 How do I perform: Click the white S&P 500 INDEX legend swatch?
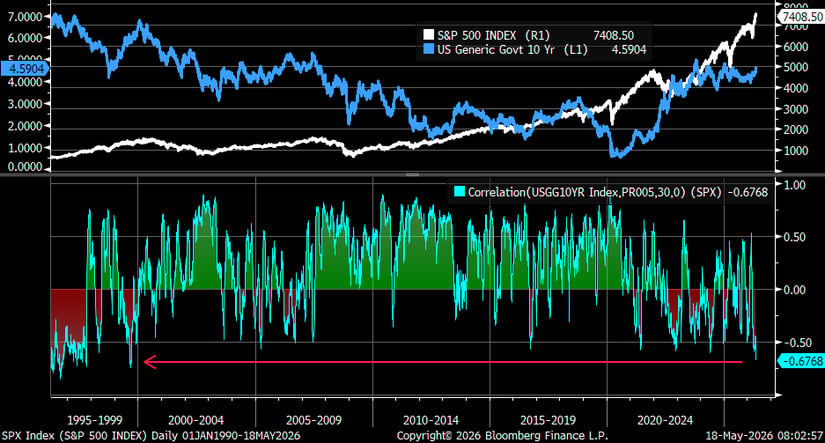(x=428, y=35)
